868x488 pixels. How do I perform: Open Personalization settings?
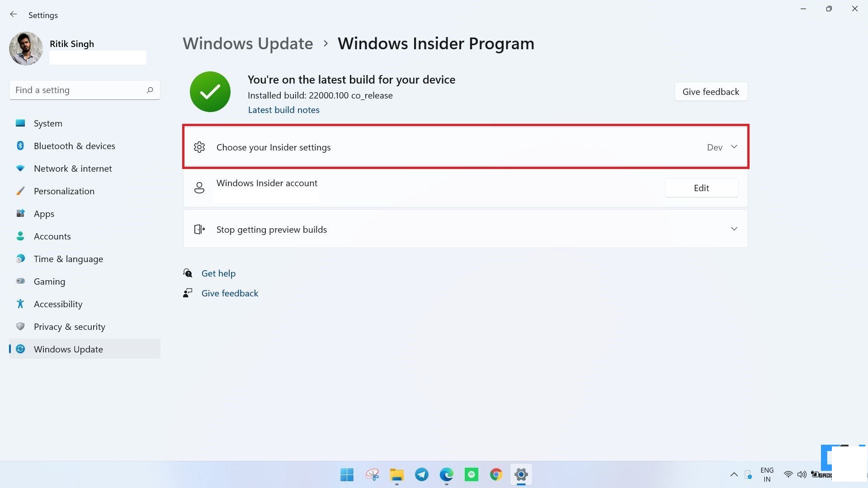(x=64, y=191)
